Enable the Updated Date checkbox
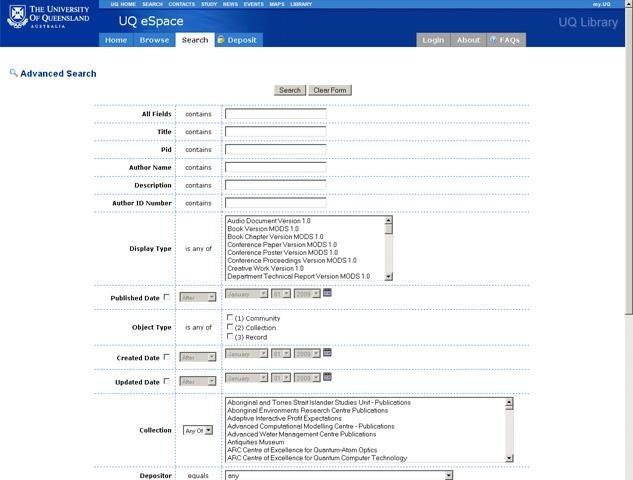The width and height of the screenshot is (633, 480). [x=167, y=381]
